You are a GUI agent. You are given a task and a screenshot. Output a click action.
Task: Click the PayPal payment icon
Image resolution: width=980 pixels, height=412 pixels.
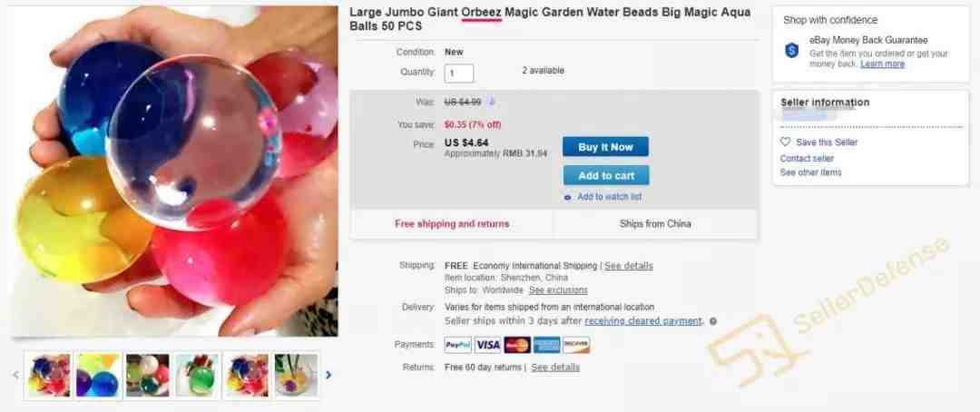point(458,345)
